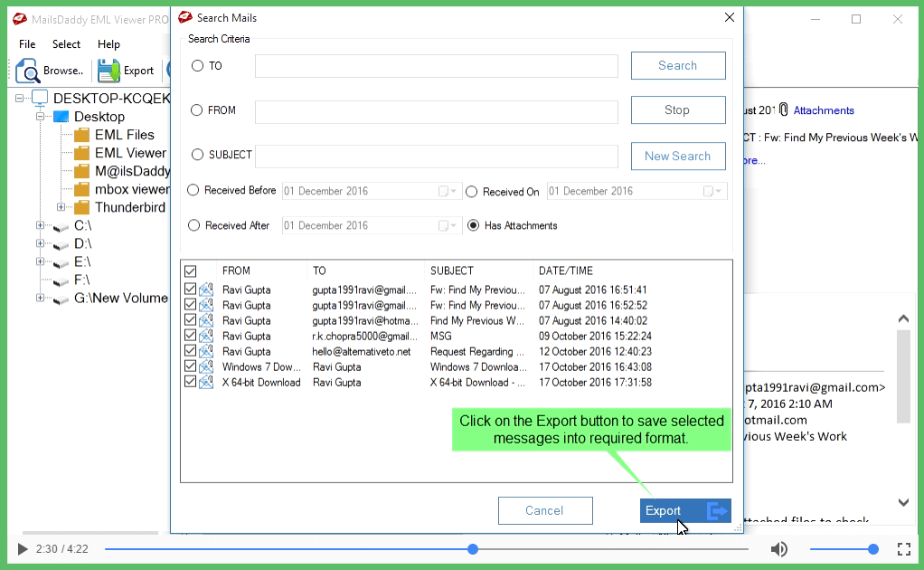
Task: Click the Browse magnifier icon in toolbar
Action: pos(27,71)
